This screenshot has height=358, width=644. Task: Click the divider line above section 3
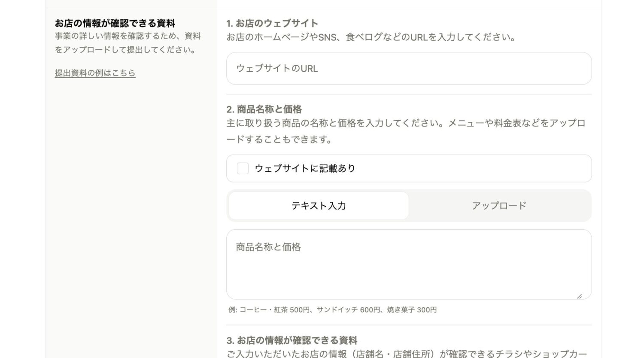point(408,325)
